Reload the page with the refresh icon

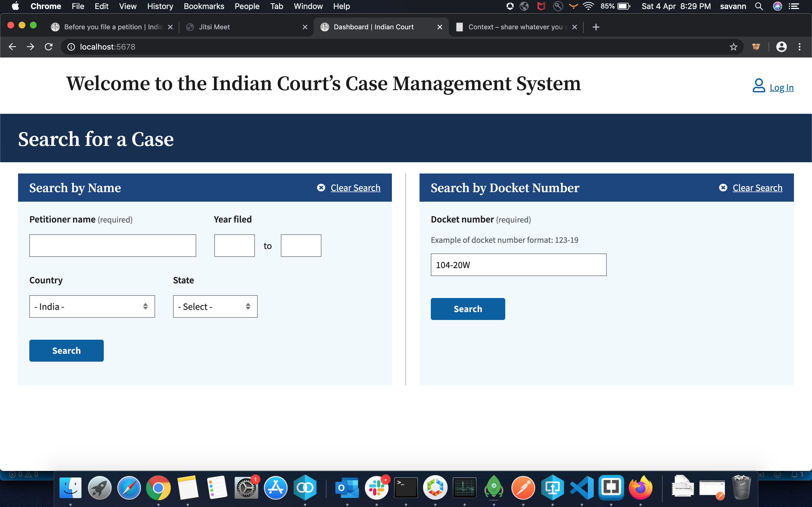pos(49,46)
